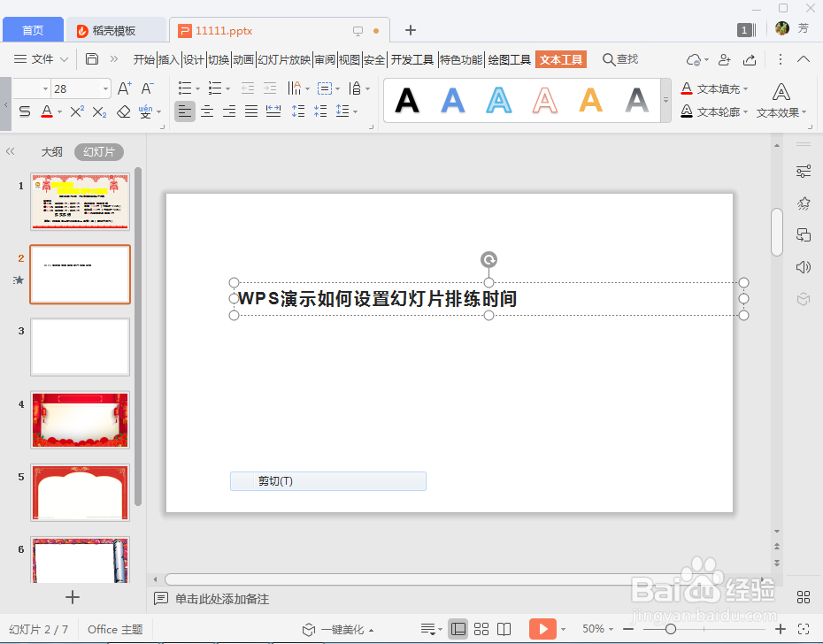Switch to slide sorter view toggle at bottom

[x=481, y=628]
